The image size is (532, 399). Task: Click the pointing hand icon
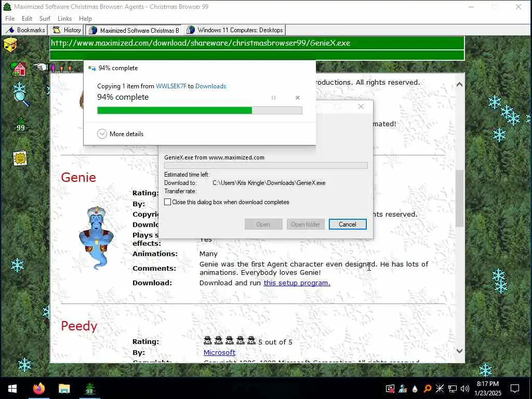click(41, 67)
